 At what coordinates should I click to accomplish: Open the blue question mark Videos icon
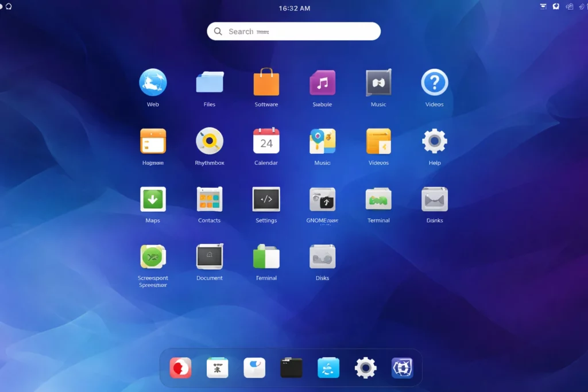pos(435,82)
